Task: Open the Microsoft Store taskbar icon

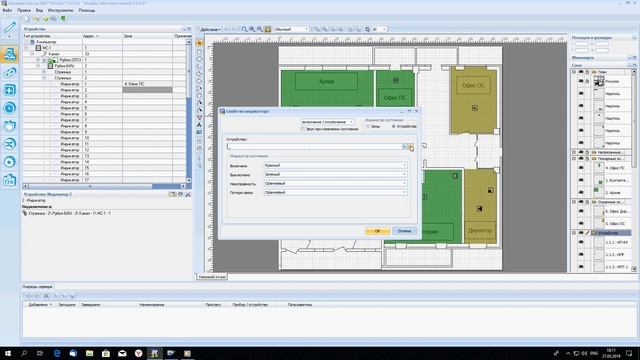Action: tap(106, 353)
